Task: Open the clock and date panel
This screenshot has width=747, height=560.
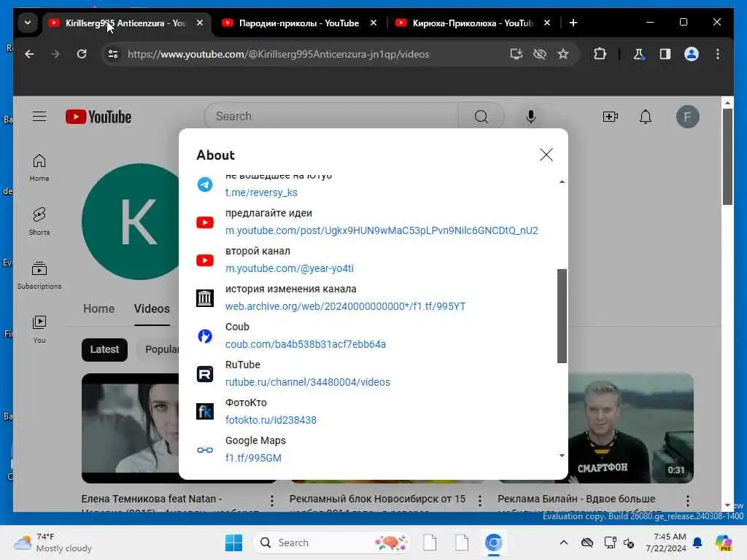Action: coord(666,542)
